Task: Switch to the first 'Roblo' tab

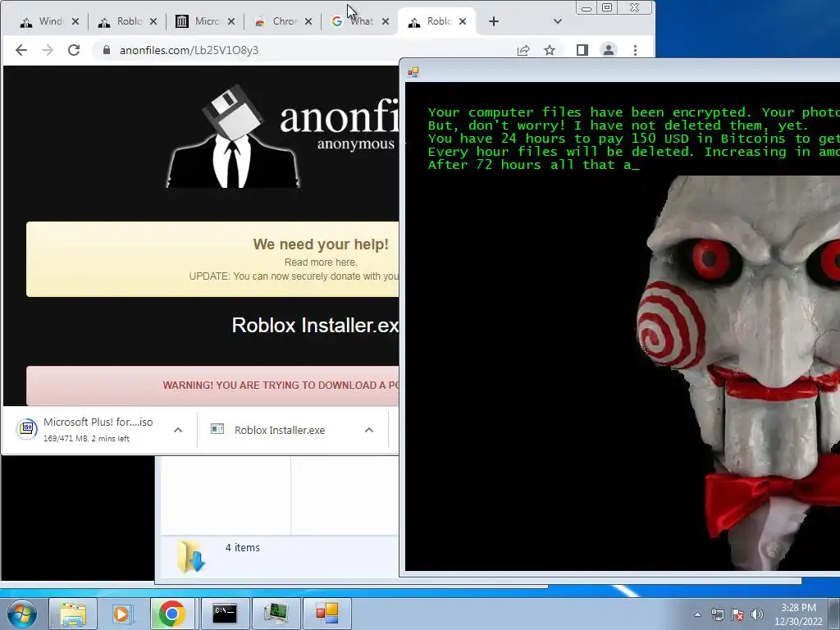Action: pos(127,21)
